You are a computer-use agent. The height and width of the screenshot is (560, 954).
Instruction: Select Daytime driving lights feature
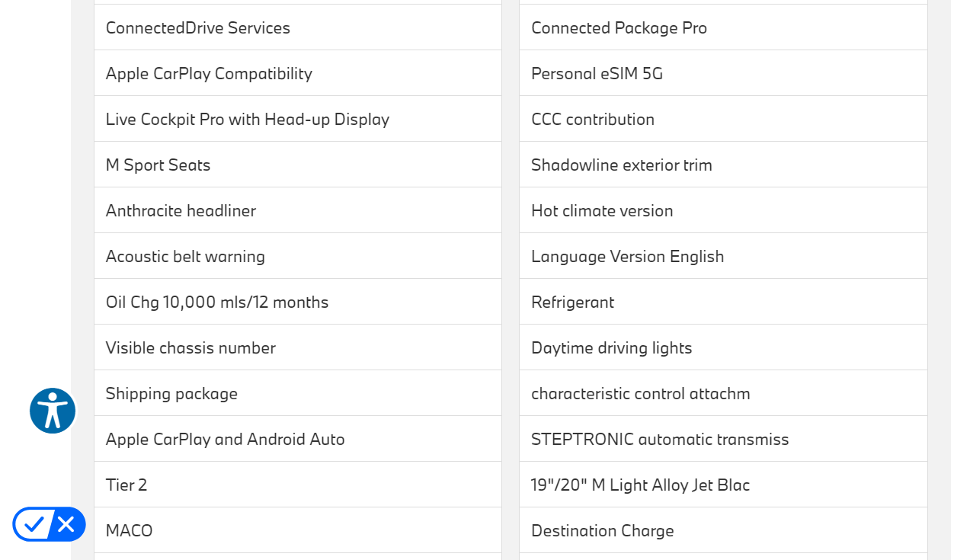tap(611, 348)
